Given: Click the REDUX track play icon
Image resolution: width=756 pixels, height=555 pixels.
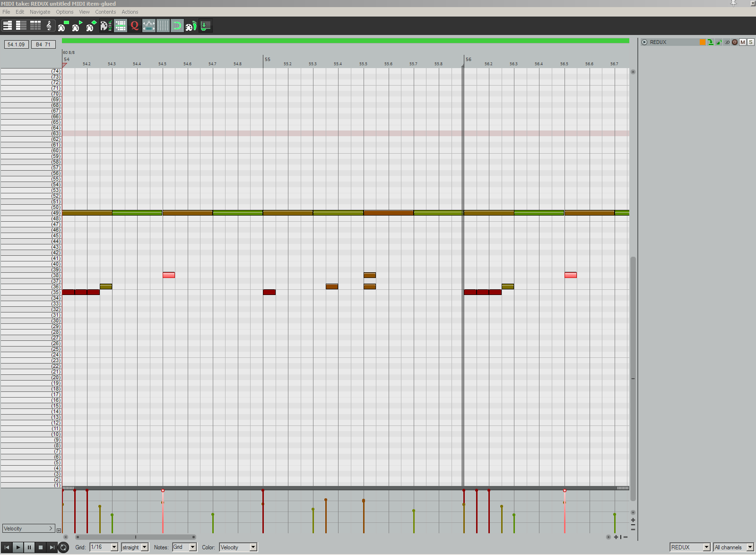Looking at the screenshot, I should tap(644, 42).
